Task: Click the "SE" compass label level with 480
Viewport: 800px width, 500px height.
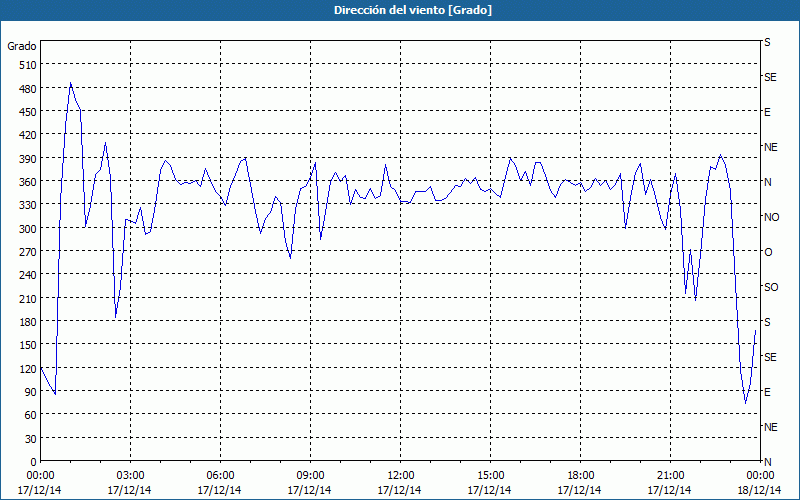Action: pyautogui.click(x=770, y=77)
